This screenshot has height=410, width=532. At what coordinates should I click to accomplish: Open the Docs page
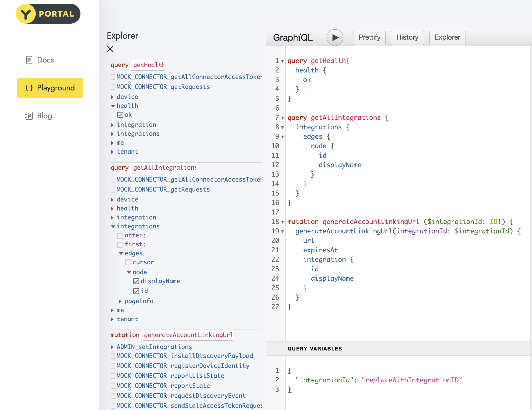click(x=45, y=60)
